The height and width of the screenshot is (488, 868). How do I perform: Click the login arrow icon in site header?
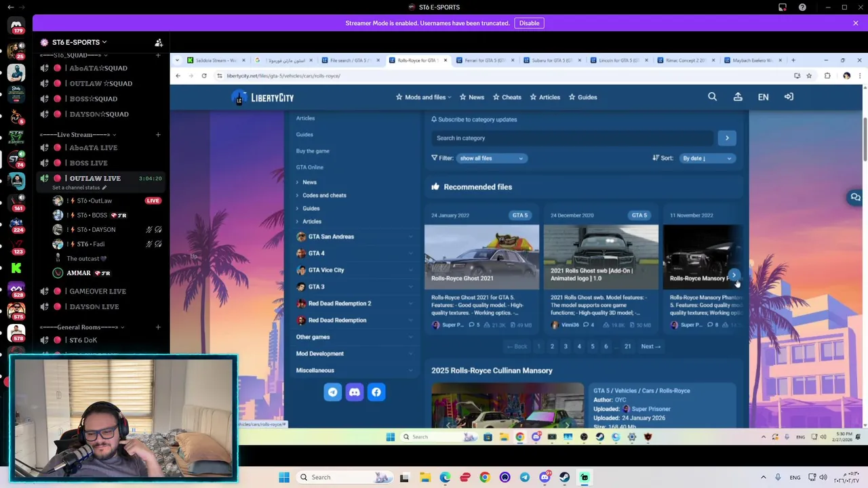coord(789,97)
